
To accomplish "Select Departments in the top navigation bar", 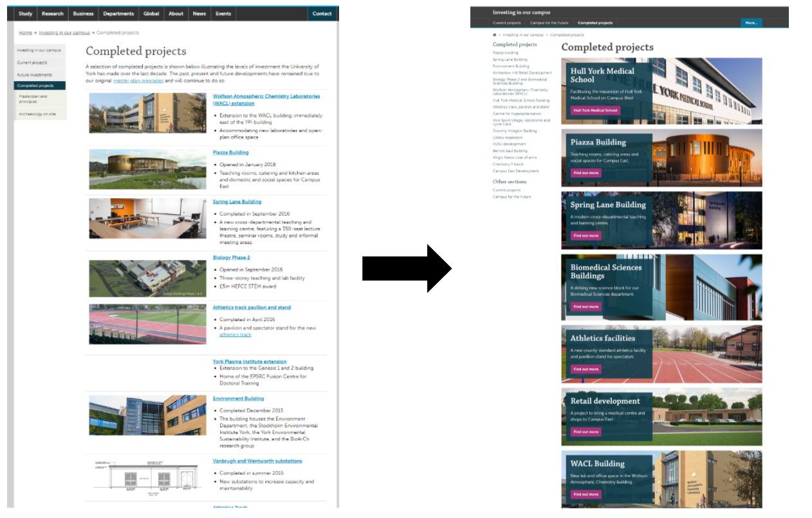I will (118, 14).
